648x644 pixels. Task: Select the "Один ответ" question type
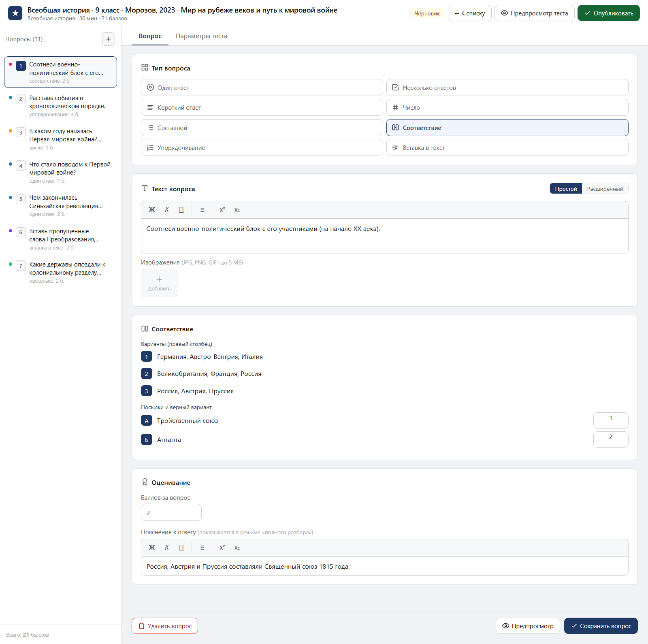tap(262, 87)
